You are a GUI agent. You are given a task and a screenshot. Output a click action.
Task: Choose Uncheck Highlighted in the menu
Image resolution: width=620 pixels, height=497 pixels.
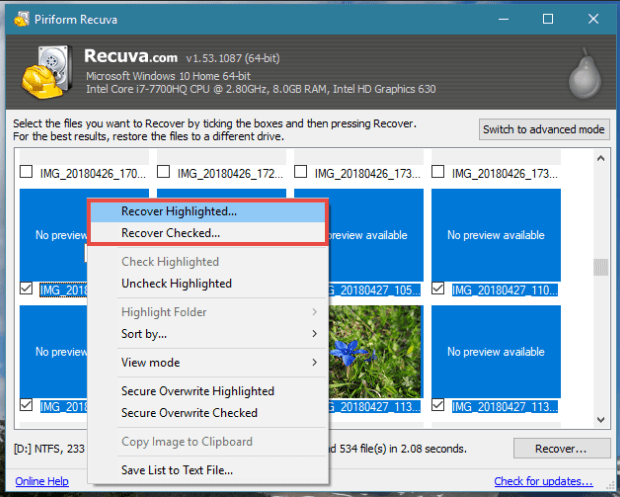[x=176, y=283]
